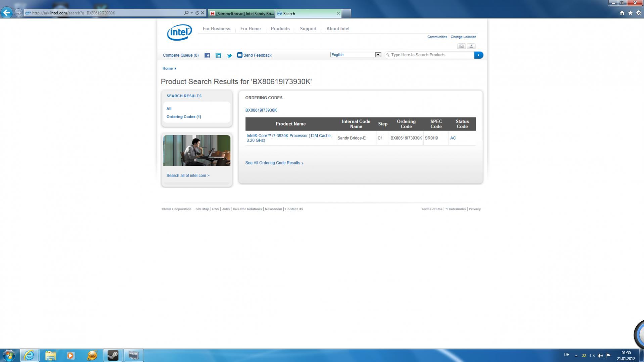Open Compare Queue (0)

pyautogui.click(x=181, y=55)
